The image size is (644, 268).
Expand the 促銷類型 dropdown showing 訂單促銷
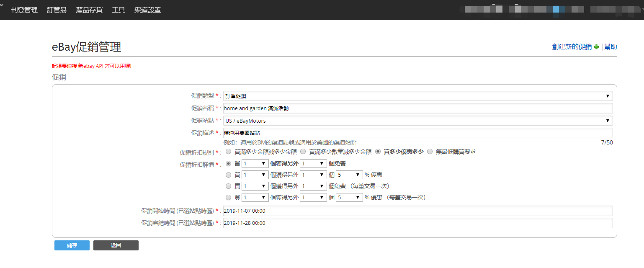pos(418,96)
